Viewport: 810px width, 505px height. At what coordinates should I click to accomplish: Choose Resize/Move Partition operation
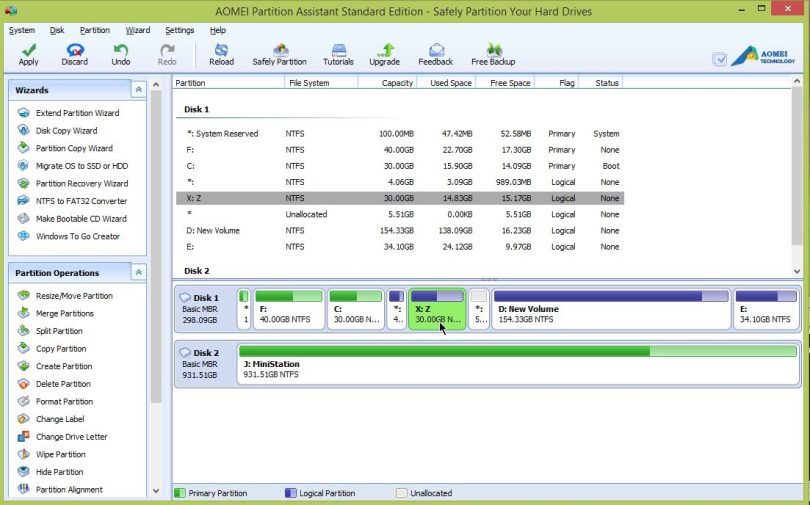click(74, 296)
